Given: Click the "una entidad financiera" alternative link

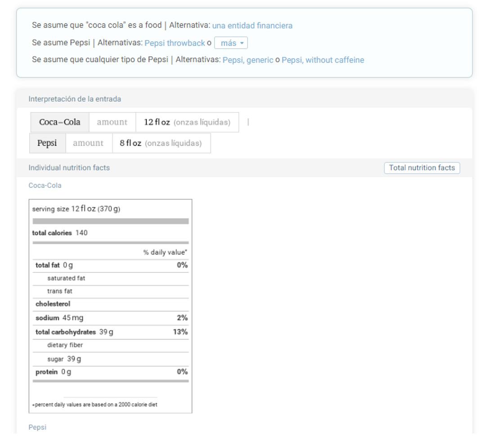Looking at the screenshot, I should point(252,26).
